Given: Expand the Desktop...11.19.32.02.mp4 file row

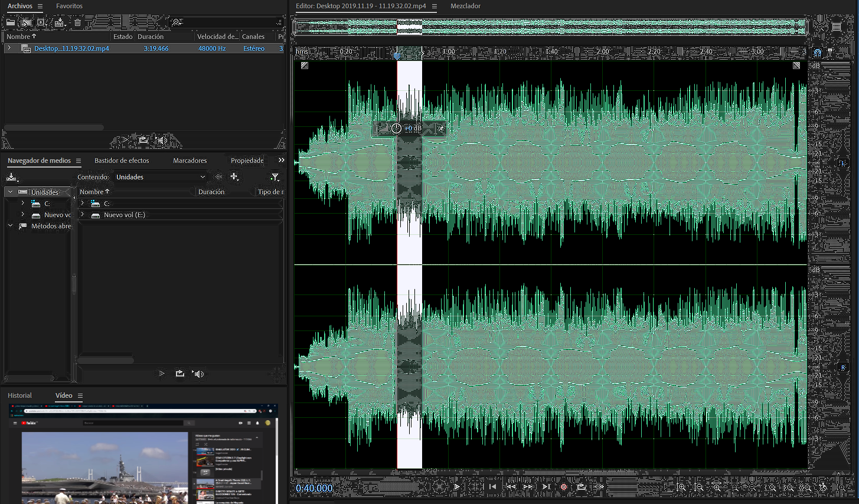Looking at the screenshot, I should (9, 48).
